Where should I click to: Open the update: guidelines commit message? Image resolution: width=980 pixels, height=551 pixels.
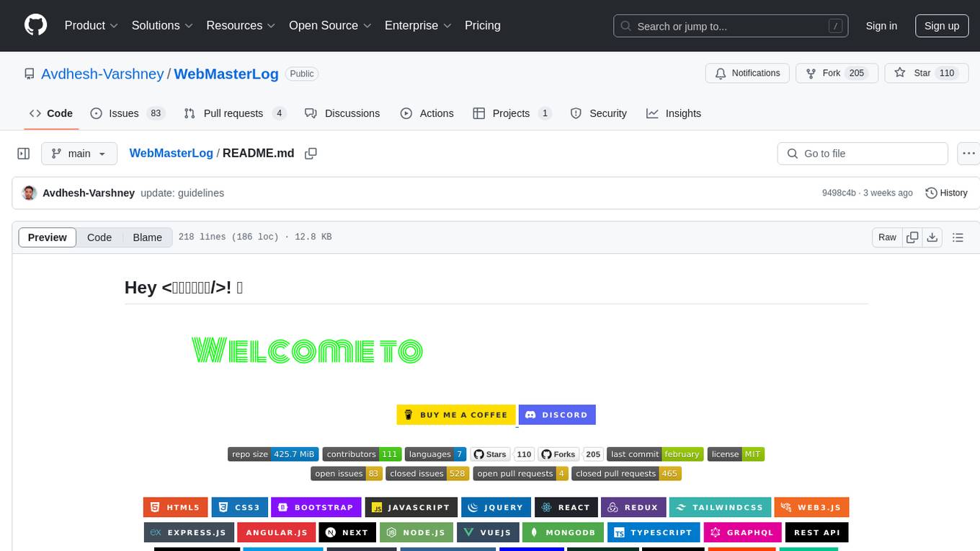182,193
